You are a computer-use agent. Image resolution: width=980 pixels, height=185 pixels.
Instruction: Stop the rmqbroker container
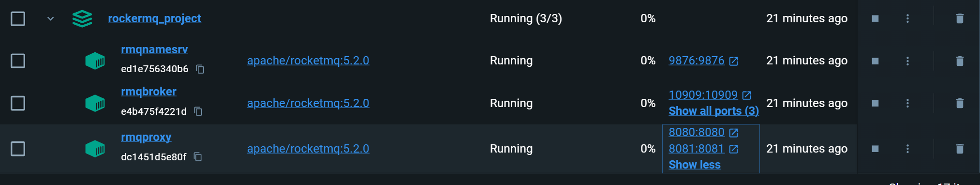tap(875, 103)
